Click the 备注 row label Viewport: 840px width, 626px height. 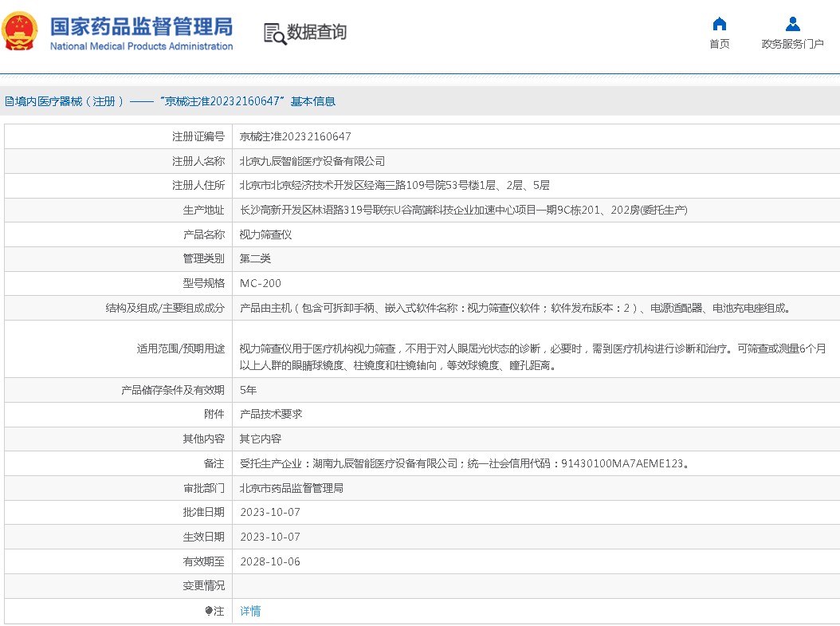(214, 463)
